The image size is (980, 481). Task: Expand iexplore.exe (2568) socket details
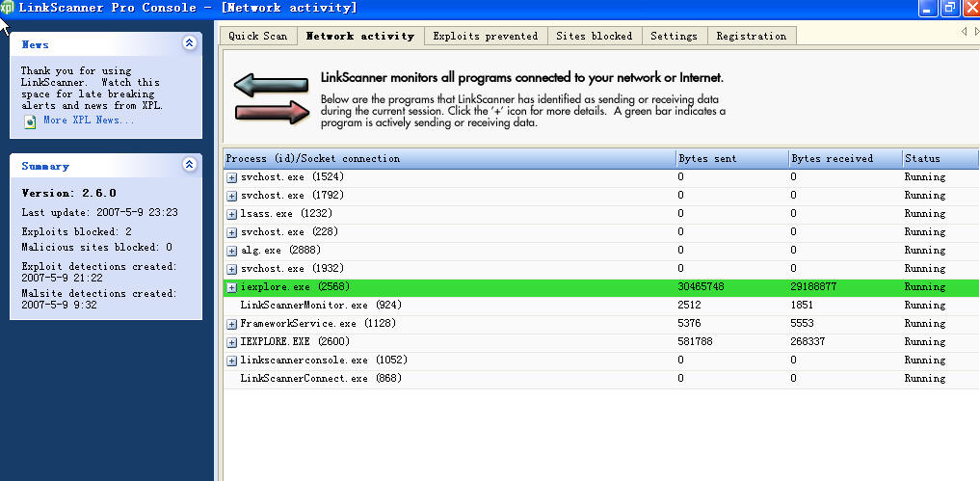pyautogui.click(x=232, y=287)
